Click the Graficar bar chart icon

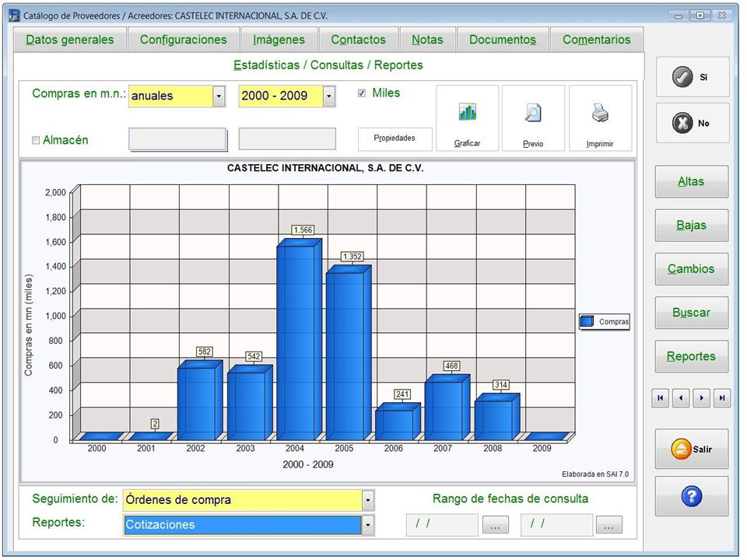[x=468, y=112]
